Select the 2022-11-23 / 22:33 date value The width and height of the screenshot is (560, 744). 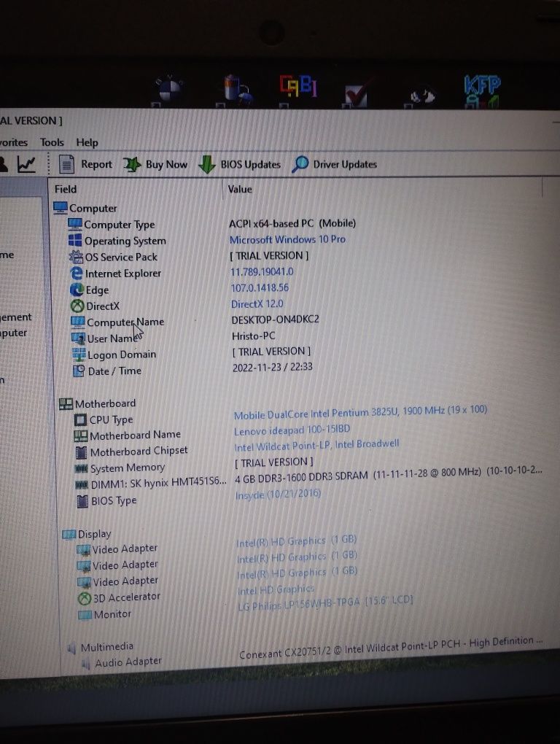point(272,367)
